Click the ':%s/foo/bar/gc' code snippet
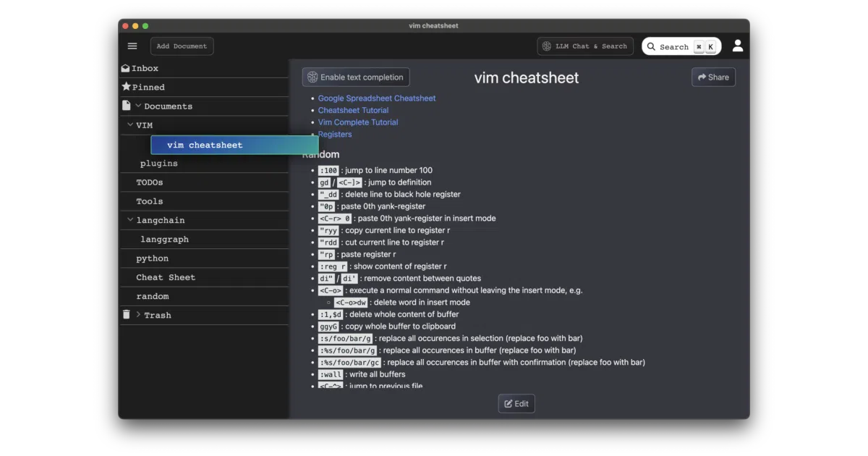 point(349,363)
